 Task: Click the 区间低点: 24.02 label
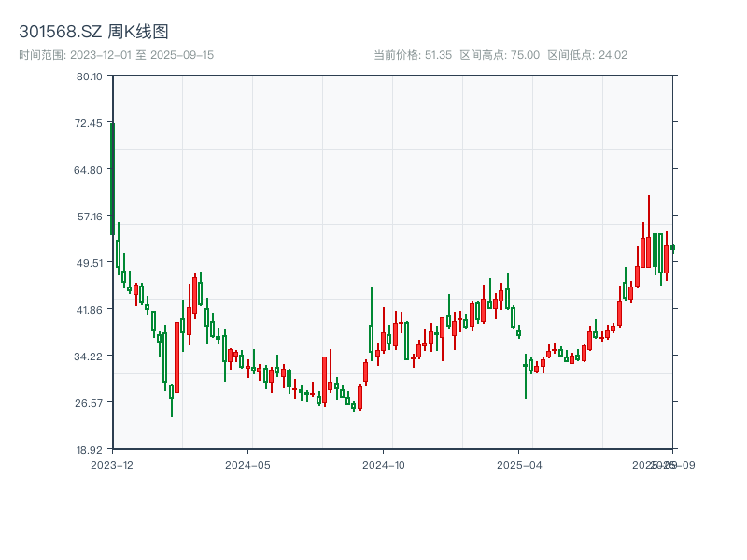tap(587, 55)
